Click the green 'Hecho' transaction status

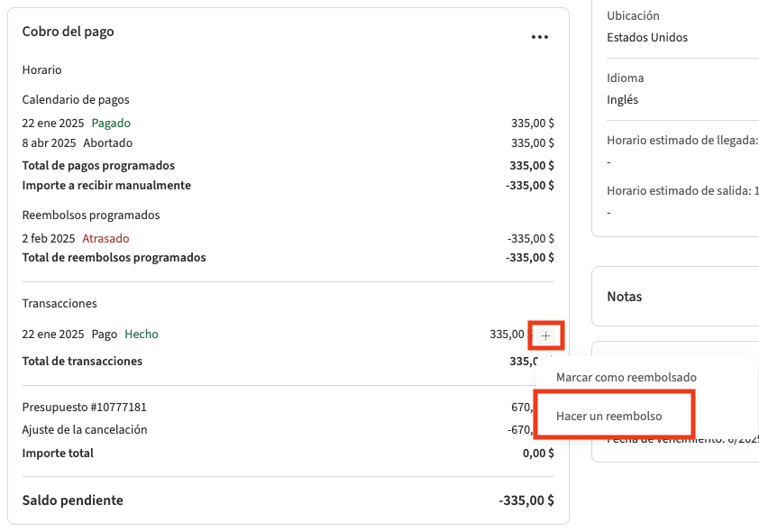coord(141,335)
